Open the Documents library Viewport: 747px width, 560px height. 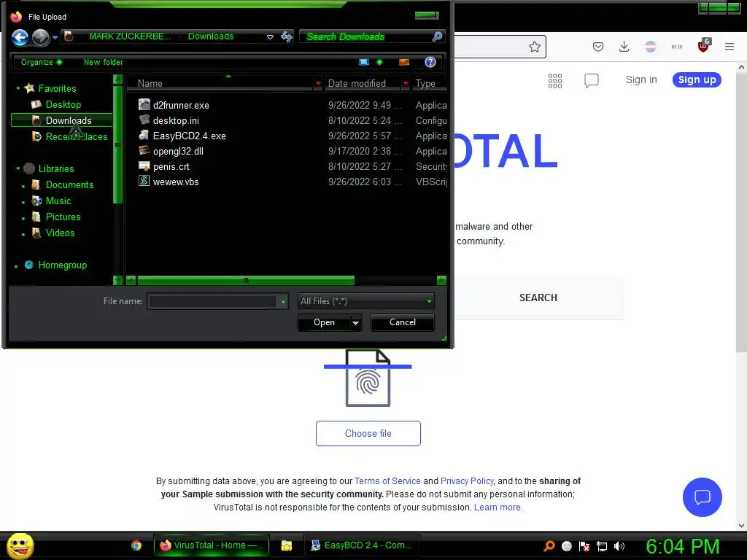69,184
